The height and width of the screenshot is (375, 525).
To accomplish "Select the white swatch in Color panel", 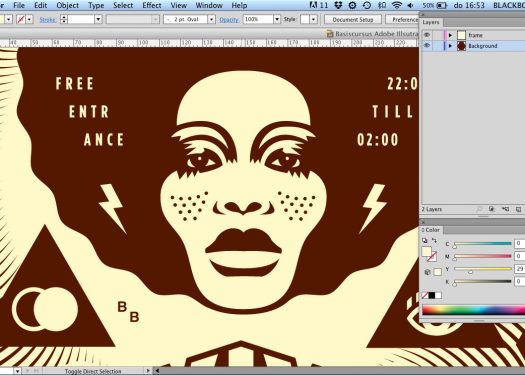I will [x=438, y=295].
